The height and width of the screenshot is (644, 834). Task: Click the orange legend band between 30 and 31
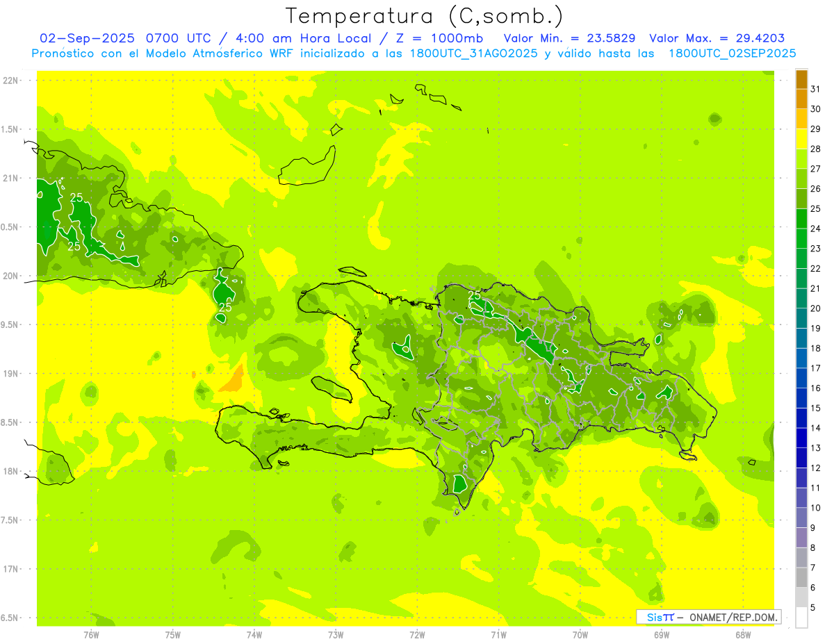[801, 99]
